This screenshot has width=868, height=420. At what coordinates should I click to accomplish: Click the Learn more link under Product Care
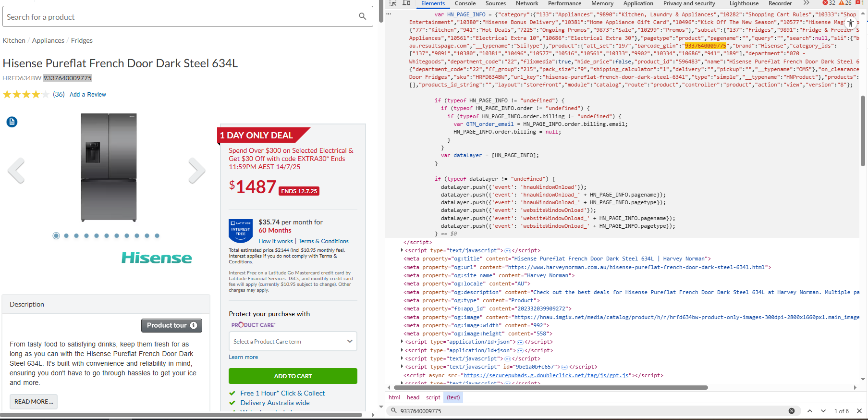[x=244, y=357]
